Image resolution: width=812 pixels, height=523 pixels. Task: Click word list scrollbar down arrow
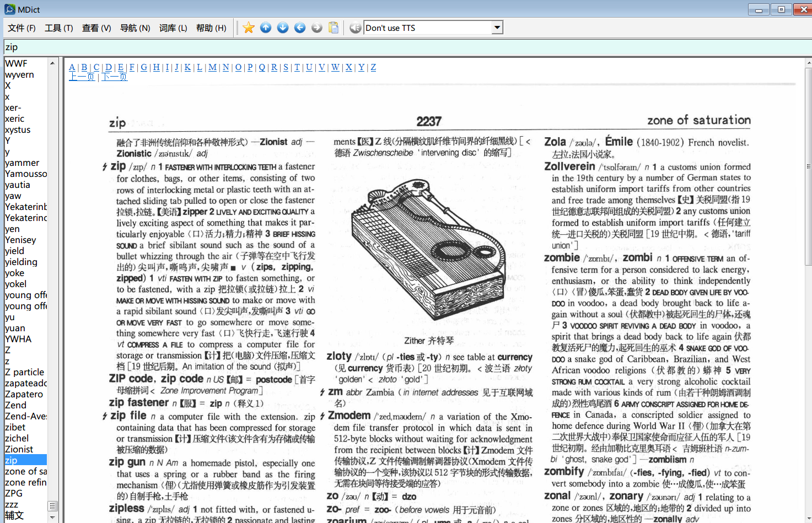pos(53,517)
